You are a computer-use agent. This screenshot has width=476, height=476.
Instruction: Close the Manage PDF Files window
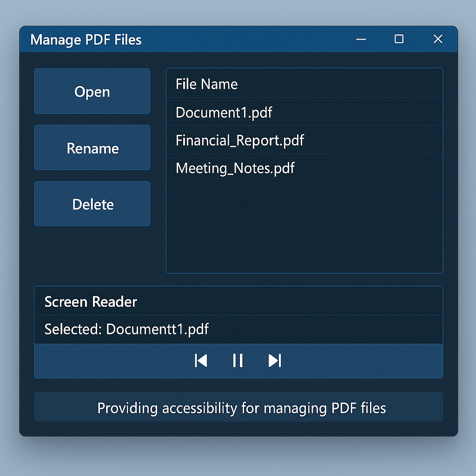point(437,40)
